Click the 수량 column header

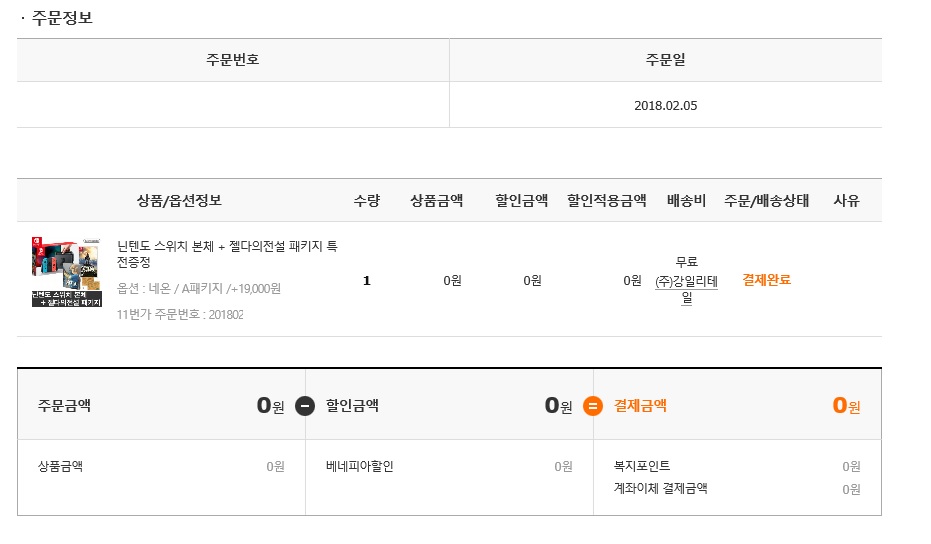click(x=366, y=201)
